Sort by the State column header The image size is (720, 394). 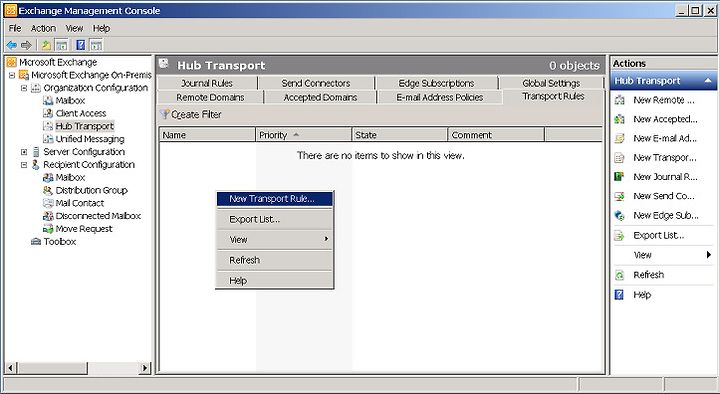click(x=399, y=135)
